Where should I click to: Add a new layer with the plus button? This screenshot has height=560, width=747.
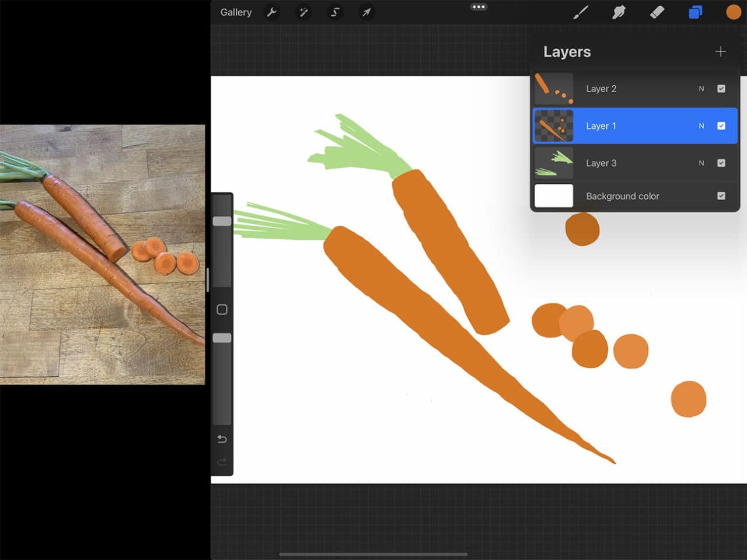point(721,51)
